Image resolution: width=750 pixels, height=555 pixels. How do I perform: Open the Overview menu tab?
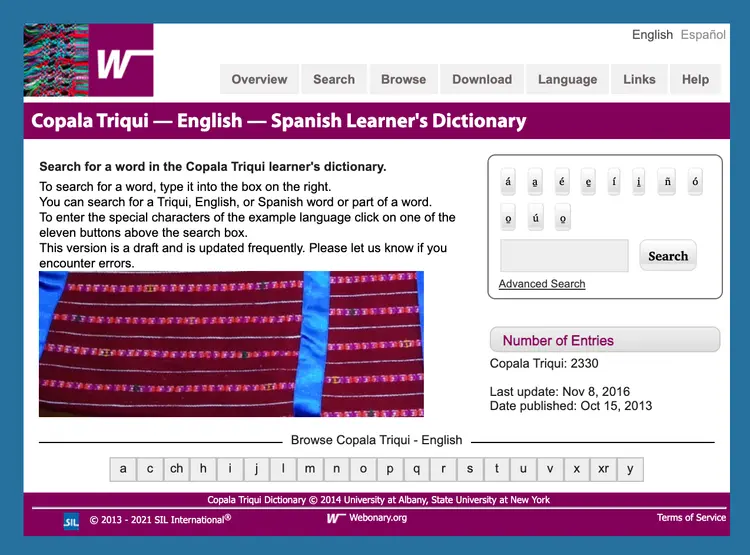click(259, 80)
